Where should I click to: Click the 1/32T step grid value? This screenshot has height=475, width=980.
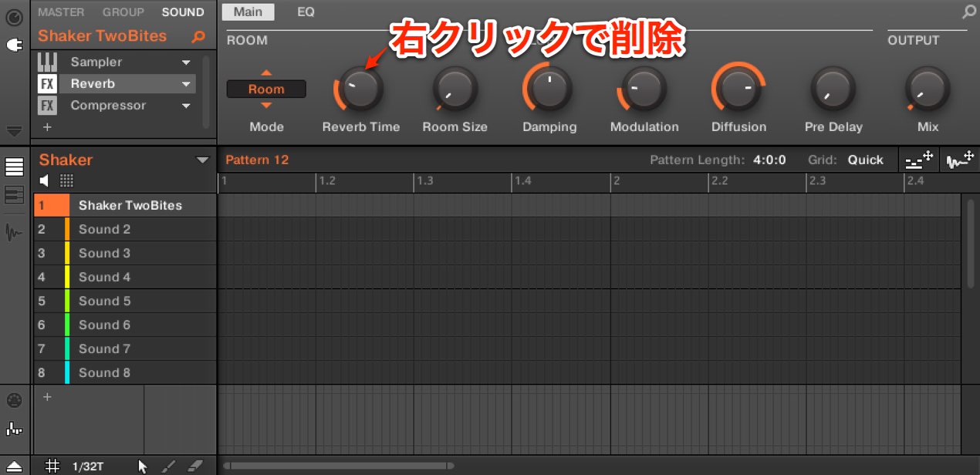click(89, 466)
